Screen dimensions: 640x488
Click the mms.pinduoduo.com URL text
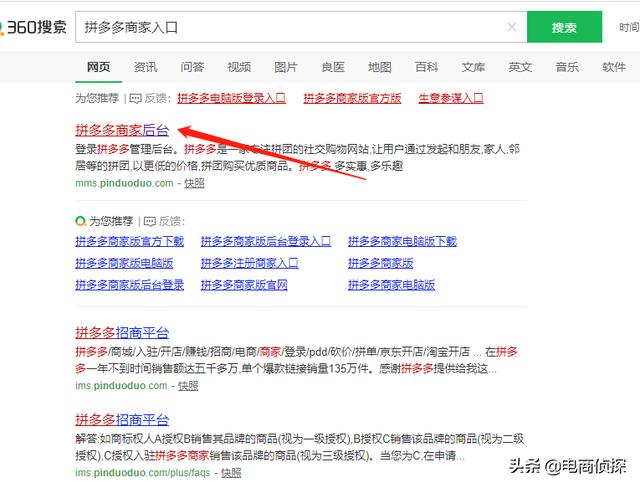point(124,184)
